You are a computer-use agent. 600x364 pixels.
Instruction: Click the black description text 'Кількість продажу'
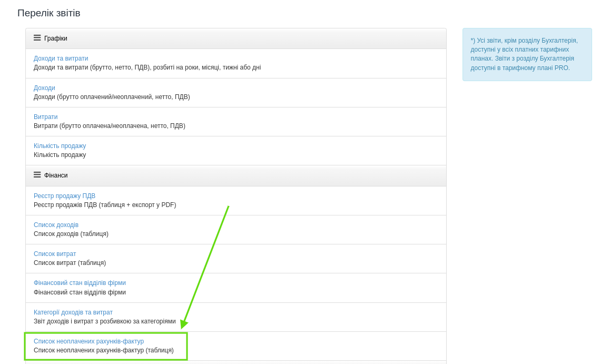click(60, 155)
